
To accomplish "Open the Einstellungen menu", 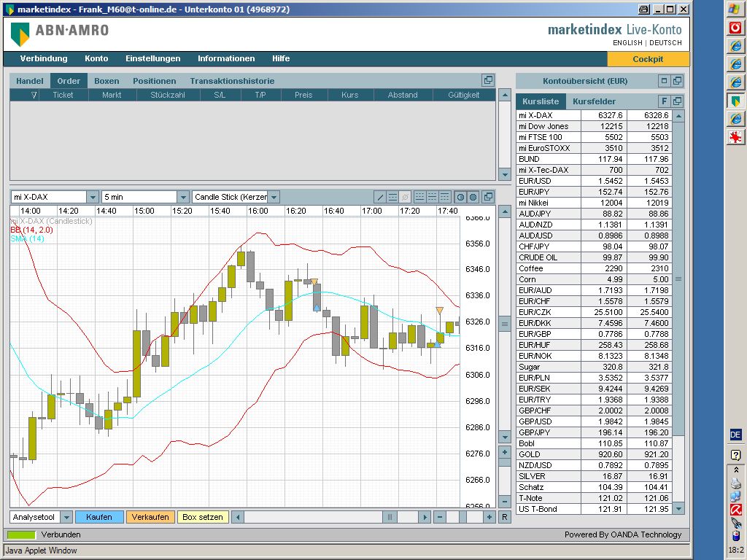I will pos(152,58).
